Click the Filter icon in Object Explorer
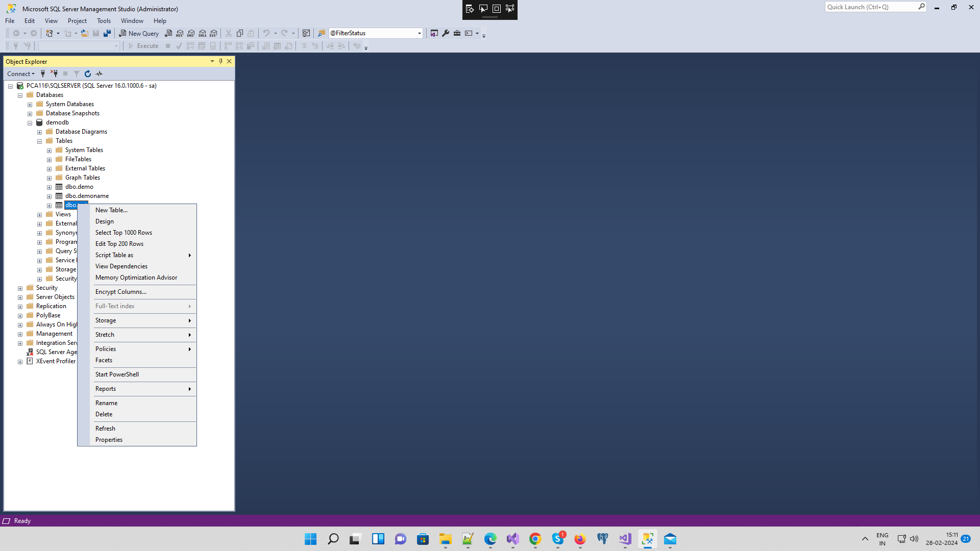The image size is (980, 551). click(x=77, y=73)
